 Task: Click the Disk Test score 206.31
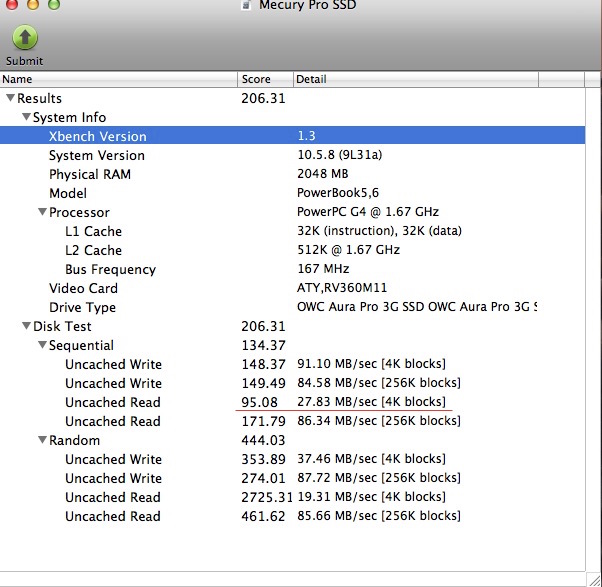click(x=263, y=326)
